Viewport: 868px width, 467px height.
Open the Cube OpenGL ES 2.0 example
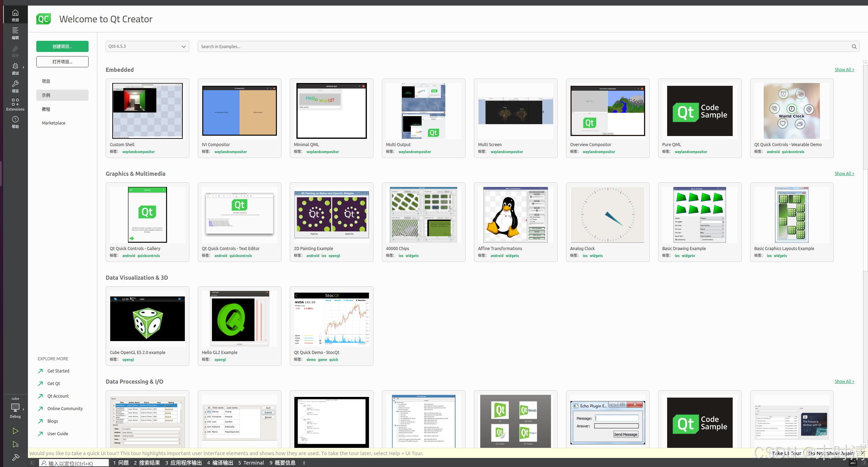[147, 326]
